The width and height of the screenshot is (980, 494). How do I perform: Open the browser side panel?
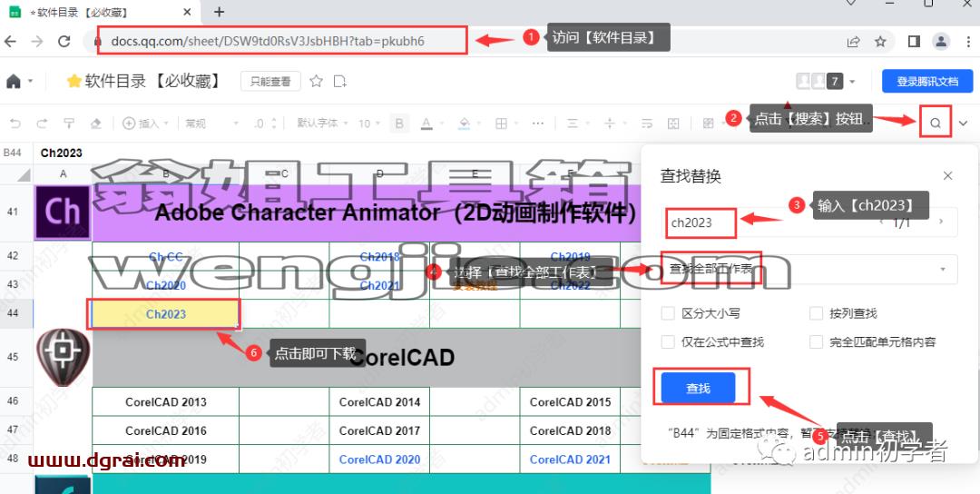914,41
